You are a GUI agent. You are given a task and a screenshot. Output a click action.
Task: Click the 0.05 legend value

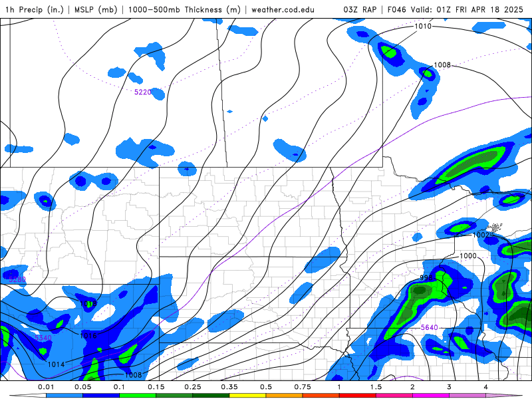click(82, 387)
